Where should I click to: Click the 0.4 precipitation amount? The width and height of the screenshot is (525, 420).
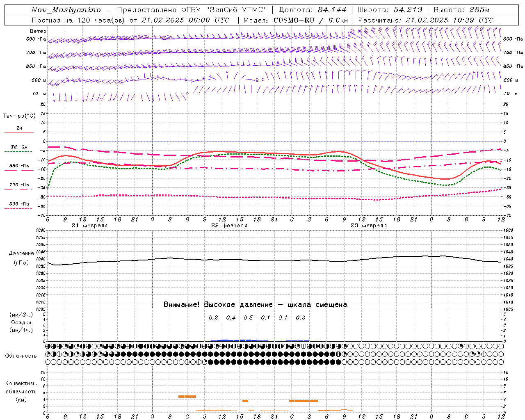231,318
